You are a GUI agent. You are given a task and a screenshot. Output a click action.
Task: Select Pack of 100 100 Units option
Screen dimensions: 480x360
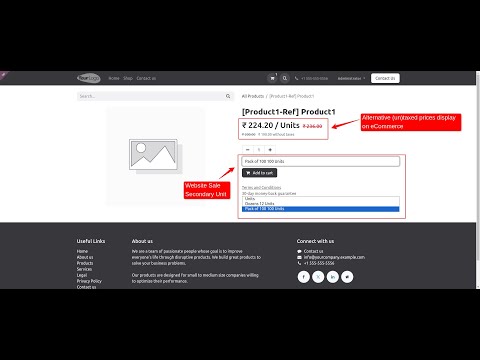[x=321, y=209]
